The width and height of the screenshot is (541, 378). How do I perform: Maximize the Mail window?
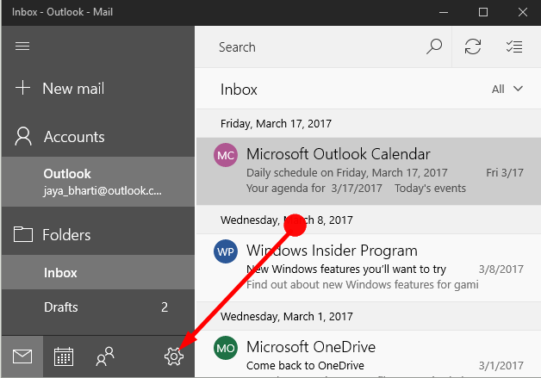[483, 12]
